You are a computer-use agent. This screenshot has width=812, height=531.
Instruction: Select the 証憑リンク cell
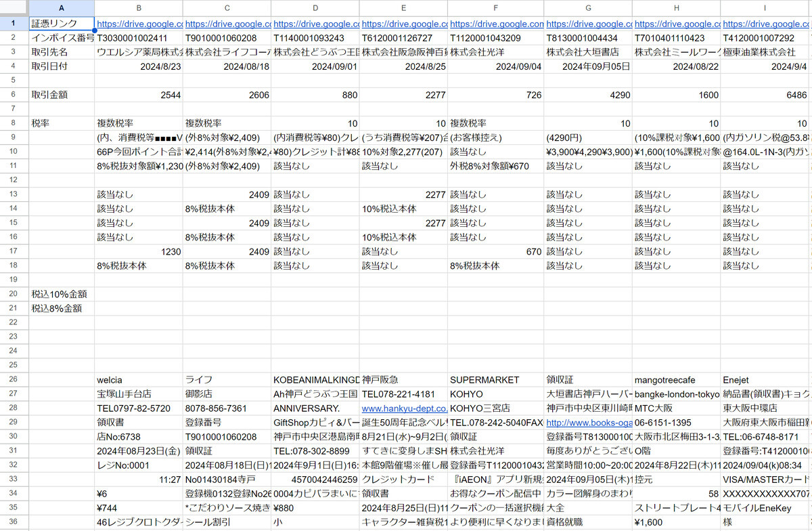[x=62, y=24]
